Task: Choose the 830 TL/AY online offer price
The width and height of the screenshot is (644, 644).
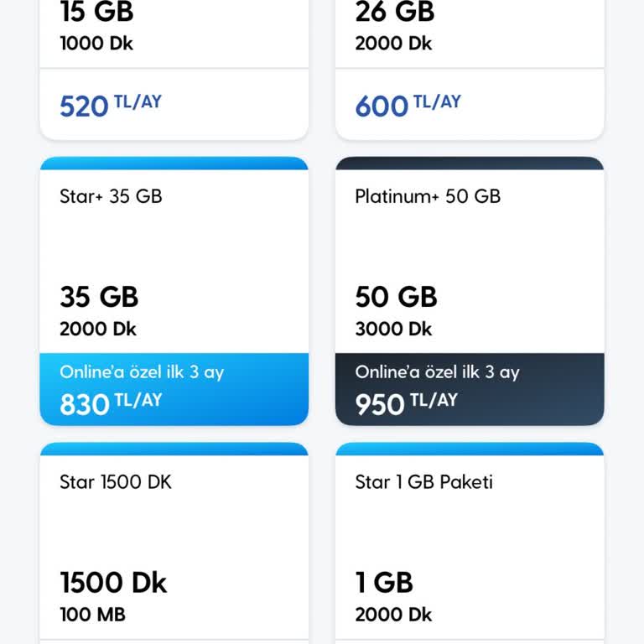Action: [x=110, y=403]
